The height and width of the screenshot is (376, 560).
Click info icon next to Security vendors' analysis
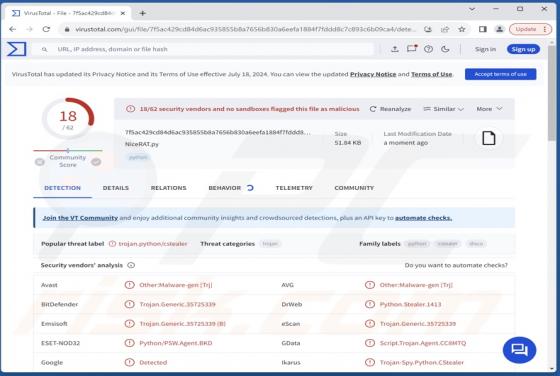pyautogui.click(x=131, y=265)
